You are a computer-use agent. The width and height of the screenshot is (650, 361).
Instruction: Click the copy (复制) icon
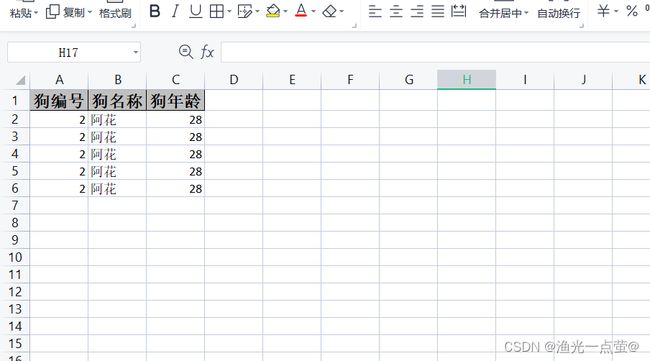pos(53,12)
